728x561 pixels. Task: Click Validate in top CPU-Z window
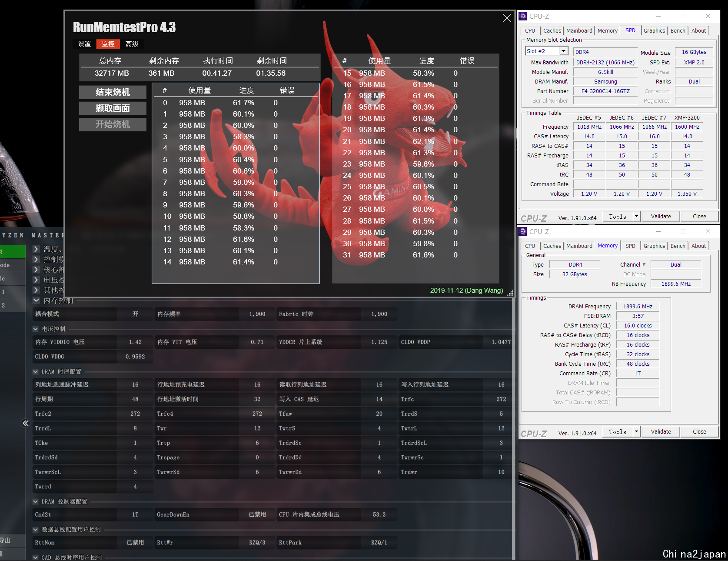661,217
